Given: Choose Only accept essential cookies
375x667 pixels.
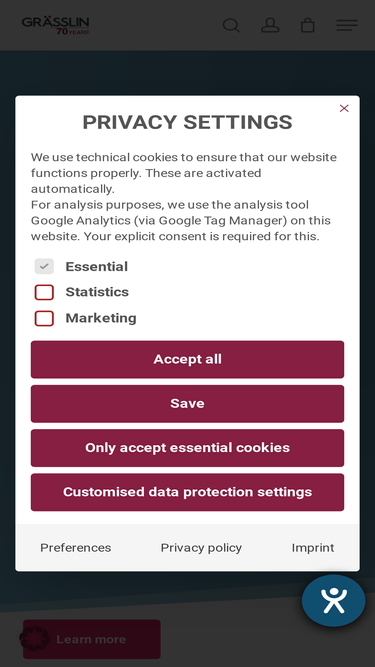Looking at the screenshot, I should 188,448.
